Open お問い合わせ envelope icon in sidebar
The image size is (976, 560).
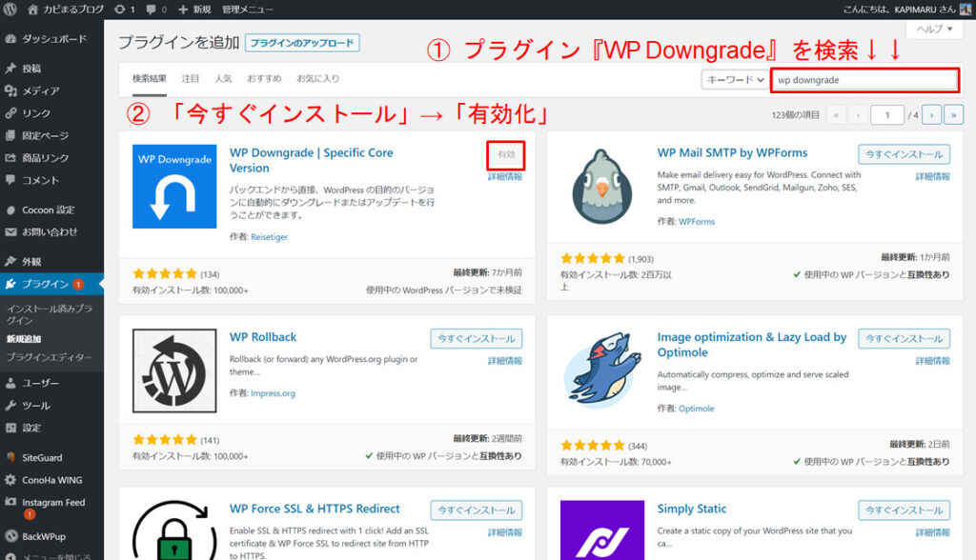[10, 232]
